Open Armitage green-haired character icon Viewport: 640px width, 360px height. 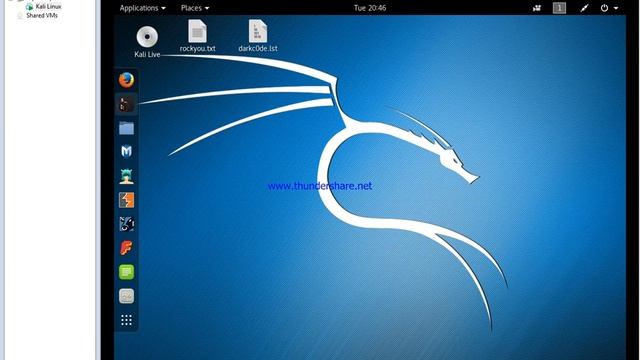(x=127, y=176)
